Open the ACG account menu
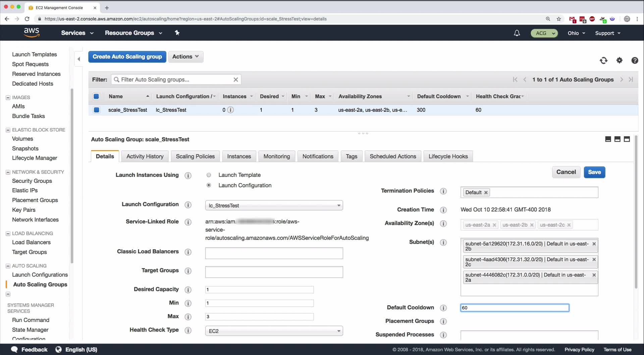 (544, 33)
